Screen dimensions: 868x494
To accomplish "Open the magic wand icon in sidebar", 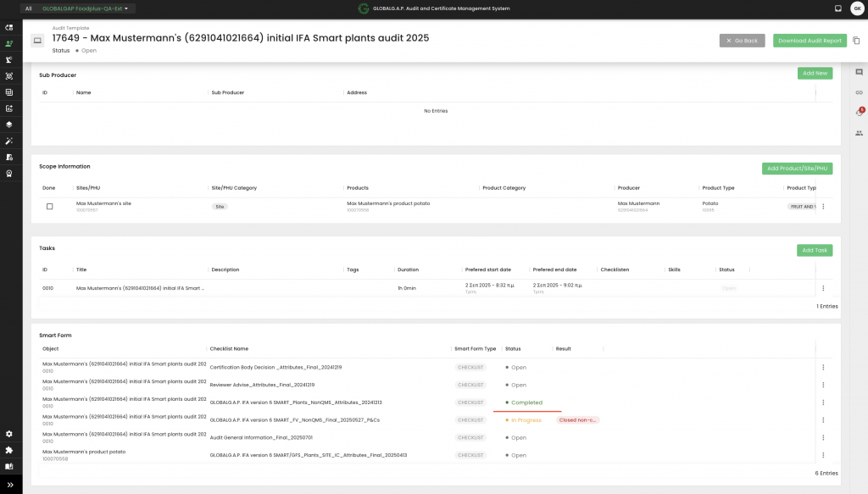I will click(9, 141).
